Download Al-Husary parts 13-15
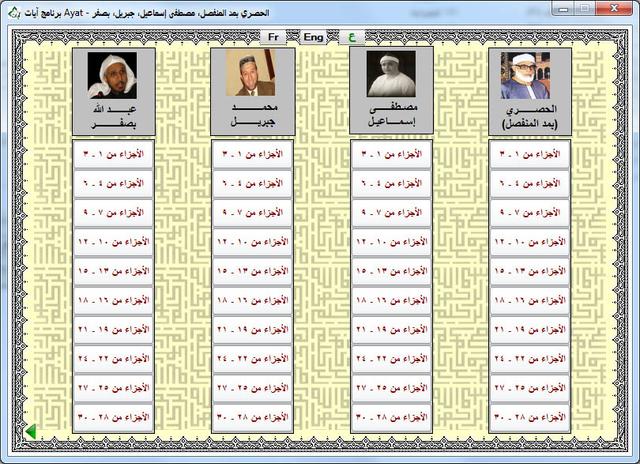 click(530, 271)
